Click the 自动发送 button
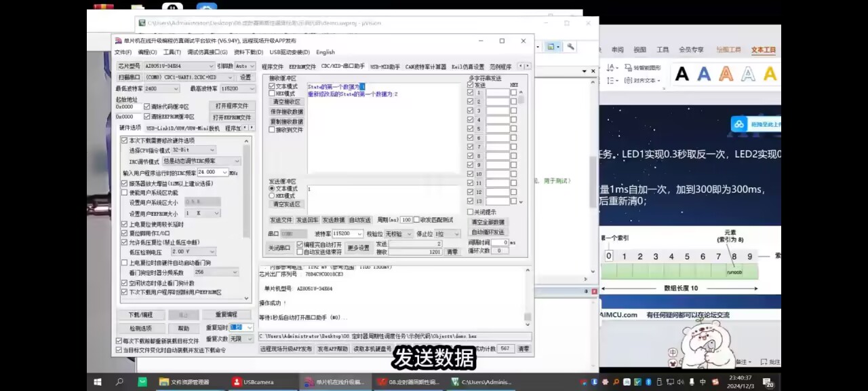The height and width of the screenshot is (391, 868). click(360, 220)
